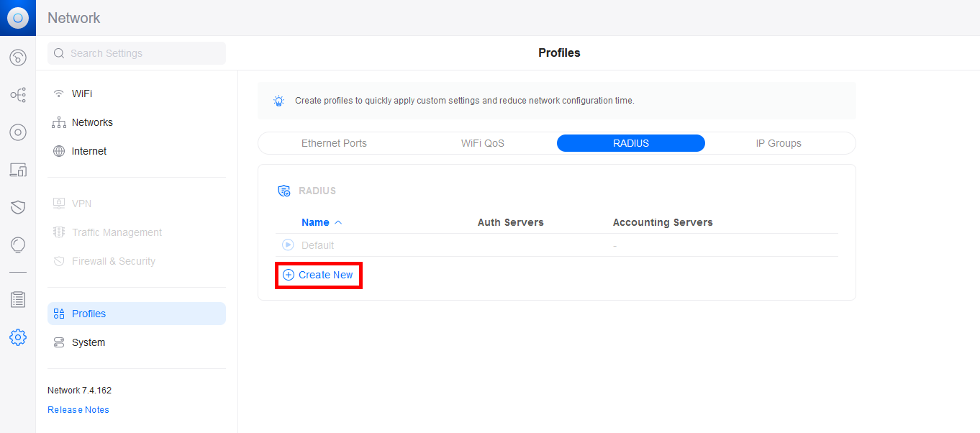Open the Security shield panel

18,206
